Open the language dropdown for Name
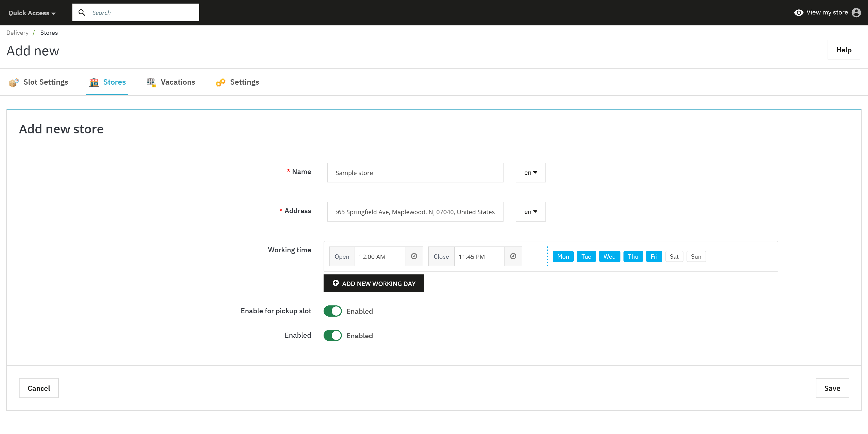Image resolution: width=868 pixels, height=434 pixels. pos(530,173)
